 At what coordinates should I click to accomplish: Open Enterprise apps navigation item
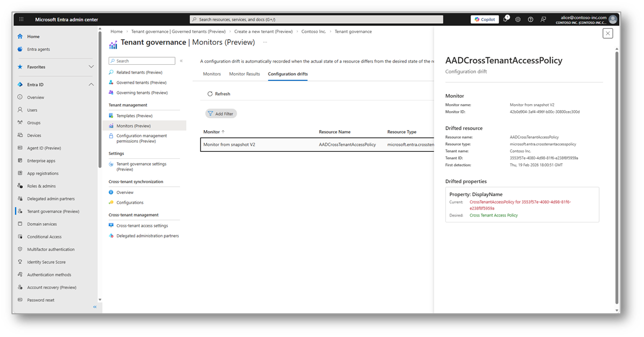tap(41, 161)
